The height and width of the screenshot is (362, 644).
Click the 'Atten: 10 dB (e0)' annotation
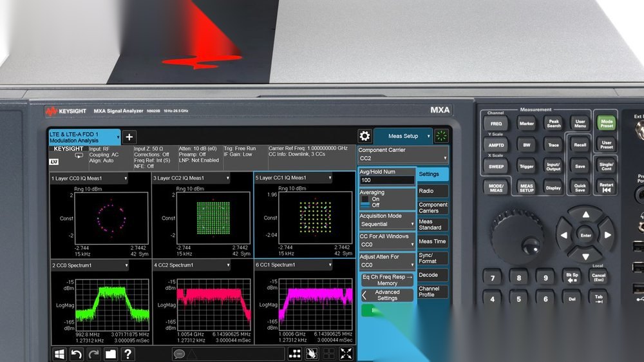[x=198, y=148]
